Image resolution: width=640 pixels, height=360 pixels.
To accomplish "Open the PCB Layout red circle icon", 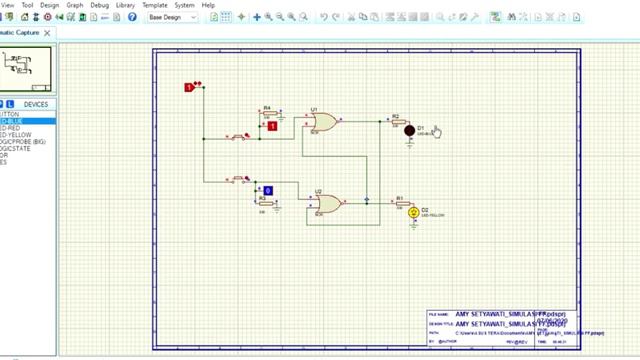I will (x=47, y=17).
